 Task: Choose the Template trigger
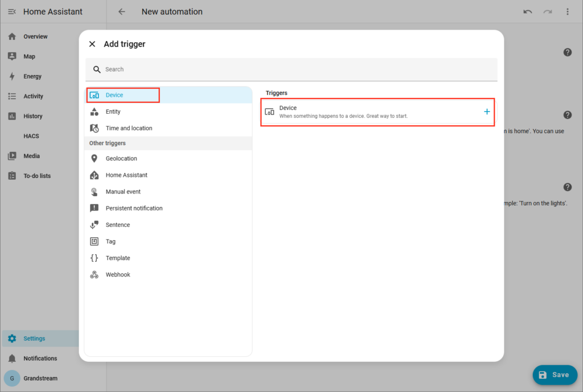coord(169,258)
